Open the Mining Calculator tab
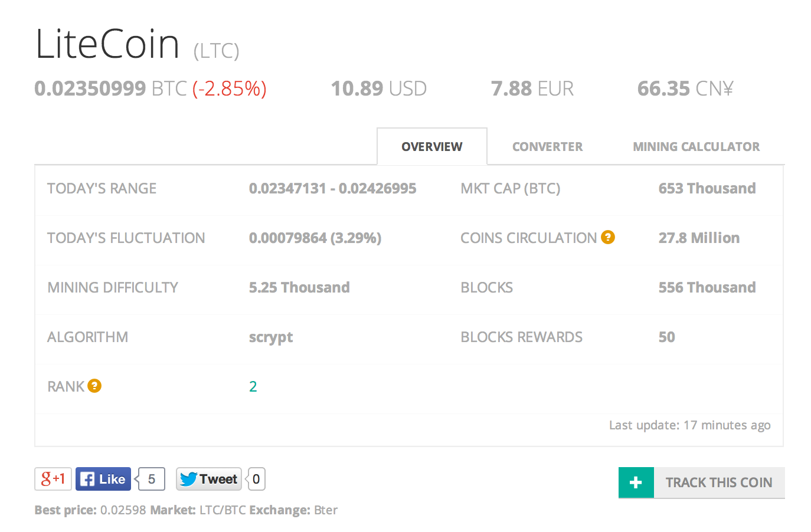The image size is (811, 532). tap(696, 147)
